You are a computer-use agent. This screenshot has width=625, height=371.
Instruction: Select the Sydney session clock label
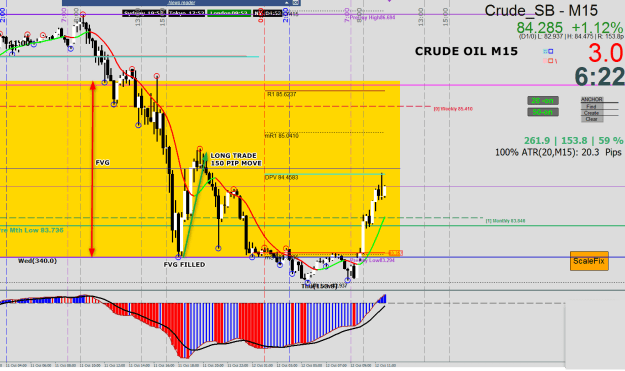pyautogui.click(x=143, y=13)
